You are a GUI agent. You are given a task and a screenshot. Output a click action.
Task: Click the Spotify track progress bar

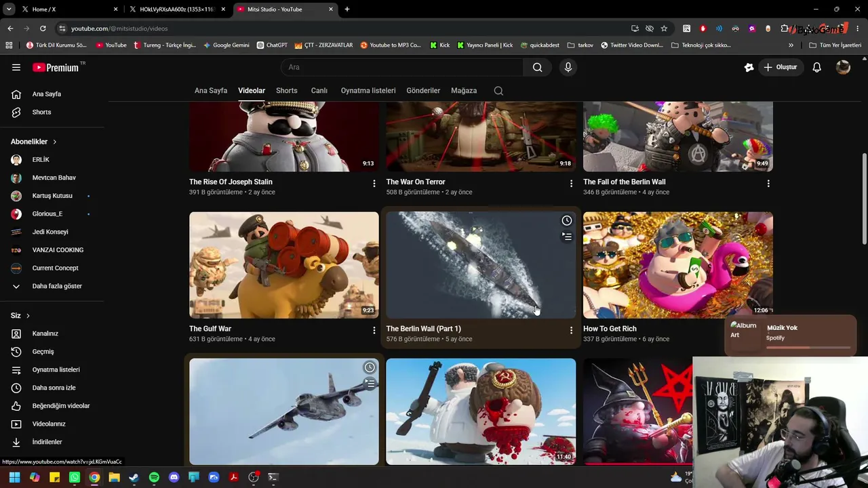pos(808,348)
